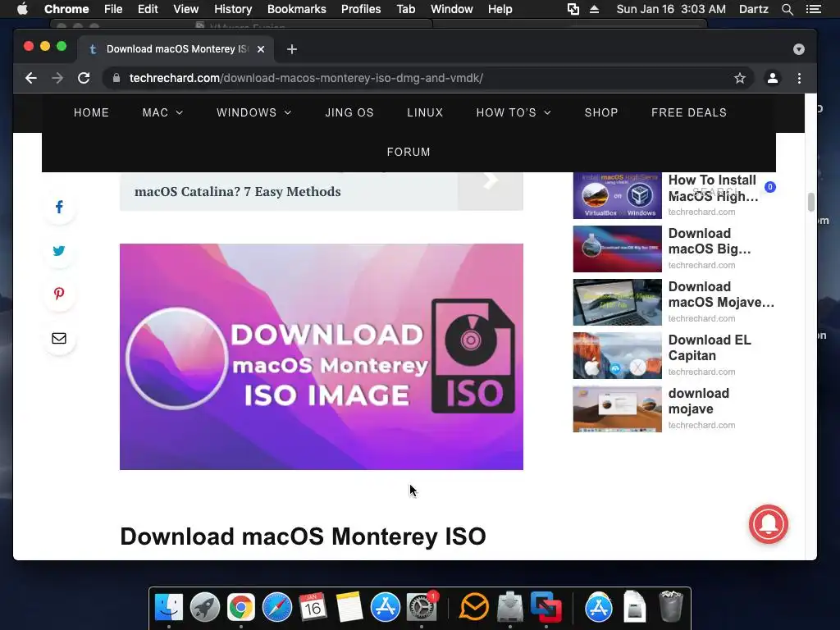This screenshot has width=840, height=630.
Task: Go back with Chrome's back arrow
Action: click(31, 78)
